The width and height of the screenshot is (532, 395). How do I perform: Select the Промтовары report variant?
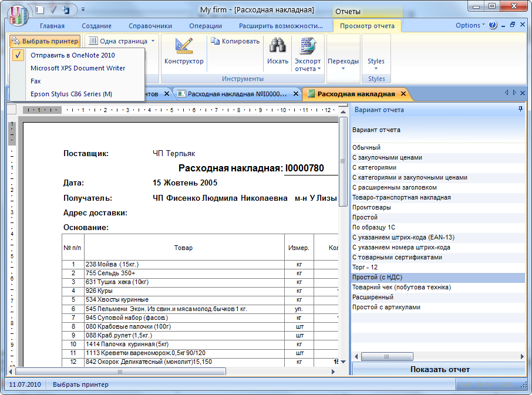pos(437,207)
